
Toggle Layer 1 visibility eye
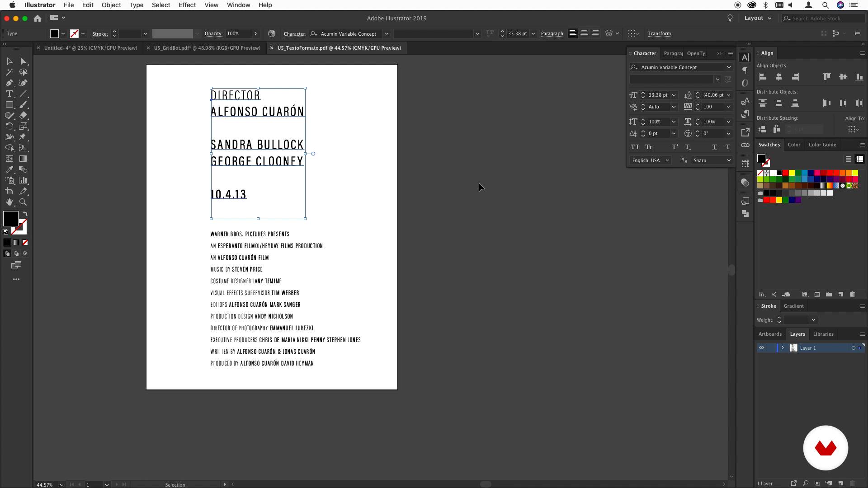point(761,348)
